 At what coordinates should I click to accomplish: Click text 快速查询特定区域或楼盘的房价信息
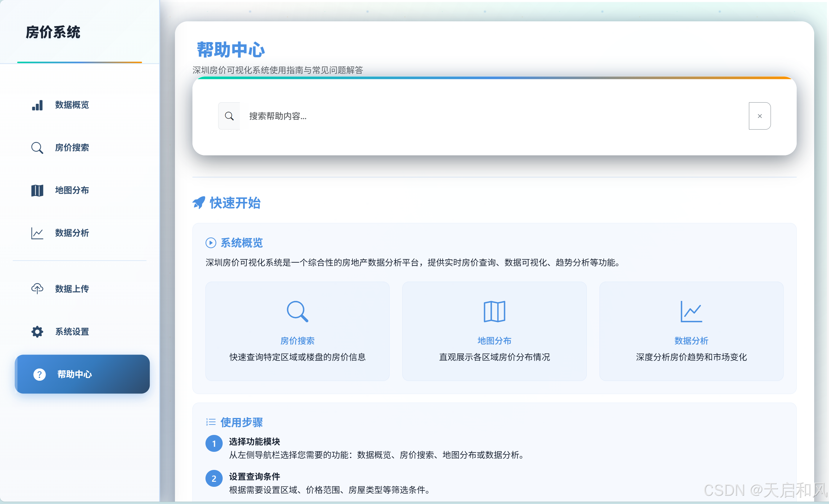point(297,357)
